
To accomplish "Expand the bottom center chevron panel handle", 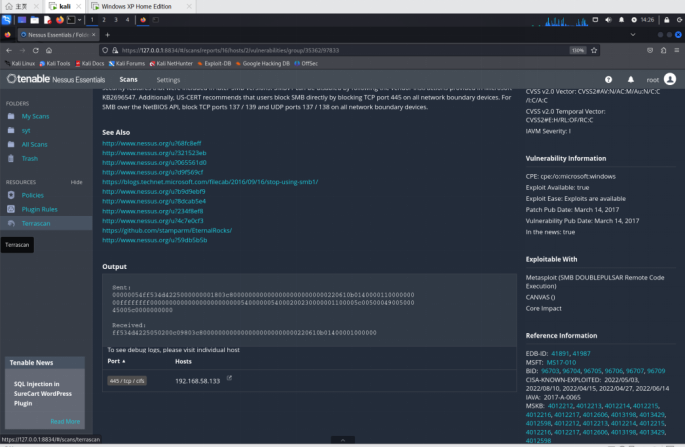I will 343,440.
